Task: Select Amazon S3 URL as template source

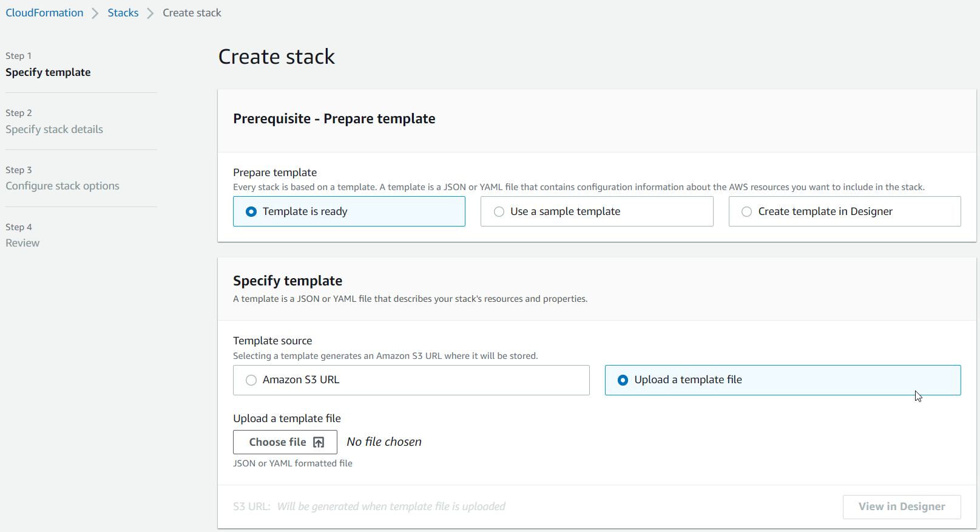Action: tap(251, 380)
